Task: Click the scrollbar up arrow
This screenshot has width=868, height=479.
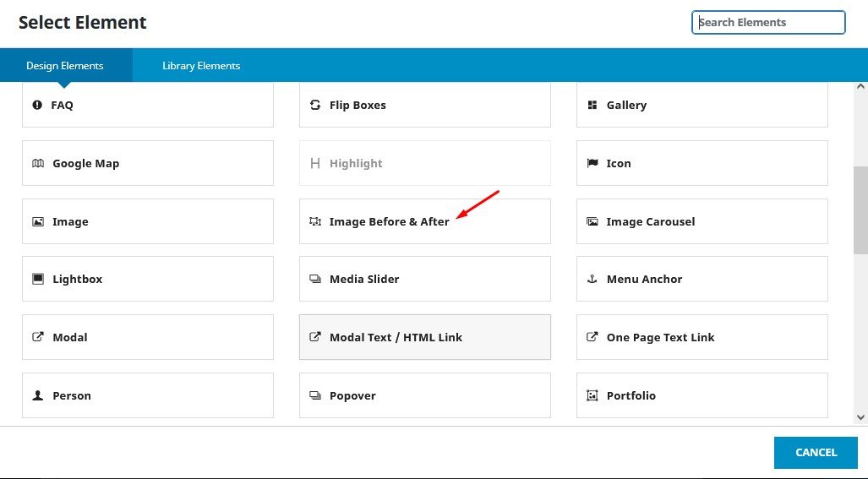Action: pos(860,88)
